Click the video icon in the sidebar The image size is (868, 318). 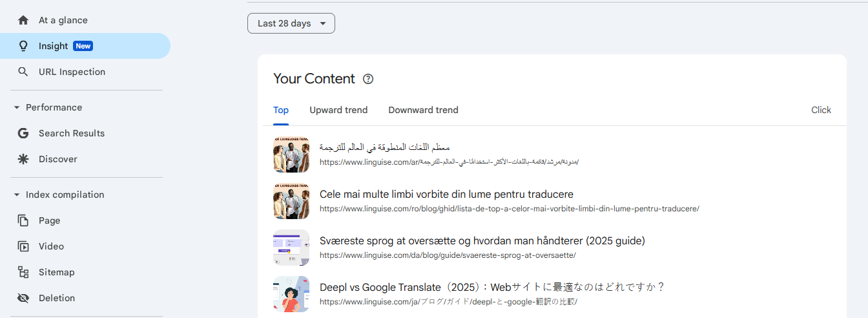[x=23, y=246]
